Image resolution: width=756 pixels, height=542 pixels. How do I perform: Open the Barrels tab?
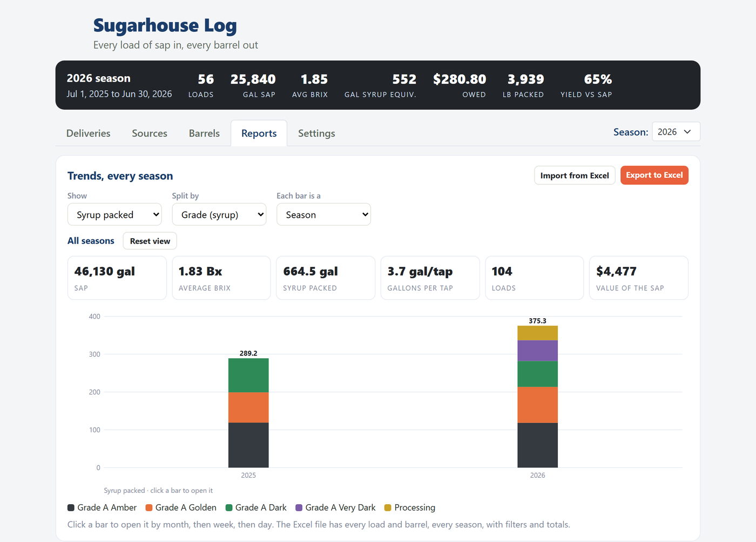point(204,133)
